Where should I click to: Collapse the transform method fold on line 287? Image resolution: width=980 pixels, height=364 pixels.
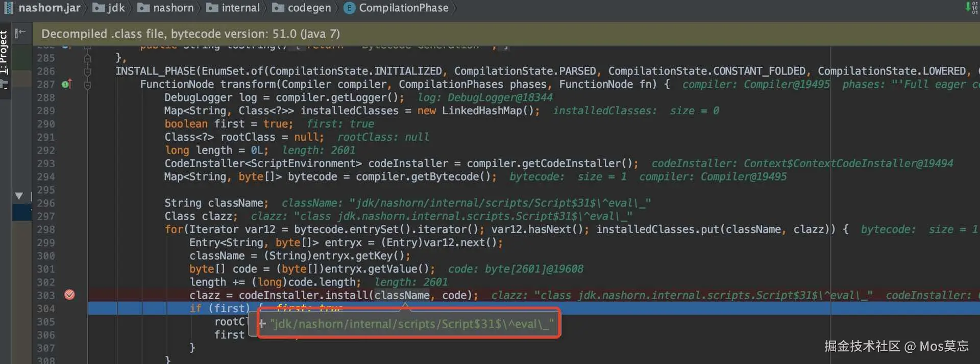pos(87,85)
